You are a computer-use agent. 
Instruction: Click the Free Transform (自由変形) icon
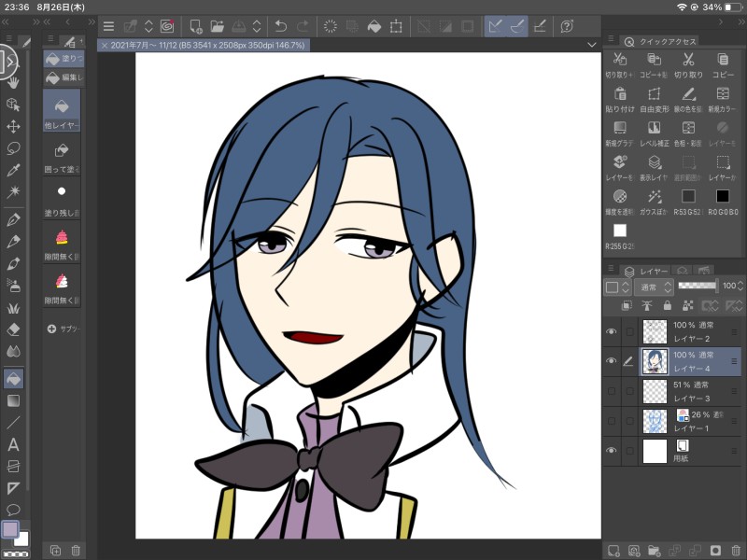655,94
